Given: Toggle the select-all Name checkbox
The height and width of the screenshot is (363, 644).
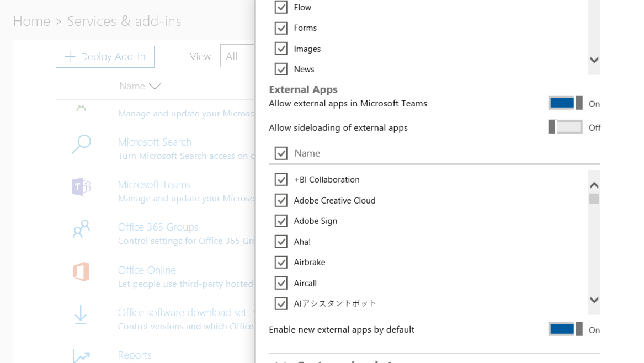Looking at the screenshot, I should [281, 153].
